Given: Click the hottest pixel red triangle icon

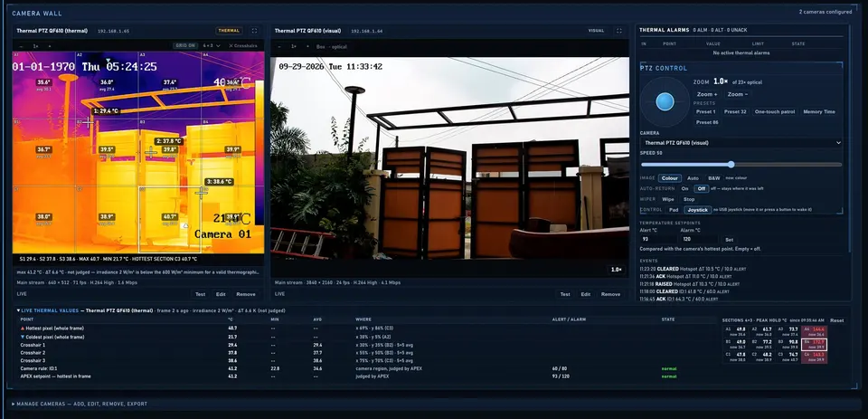Looking at the screenshot, I should click(x=23, y=329).
